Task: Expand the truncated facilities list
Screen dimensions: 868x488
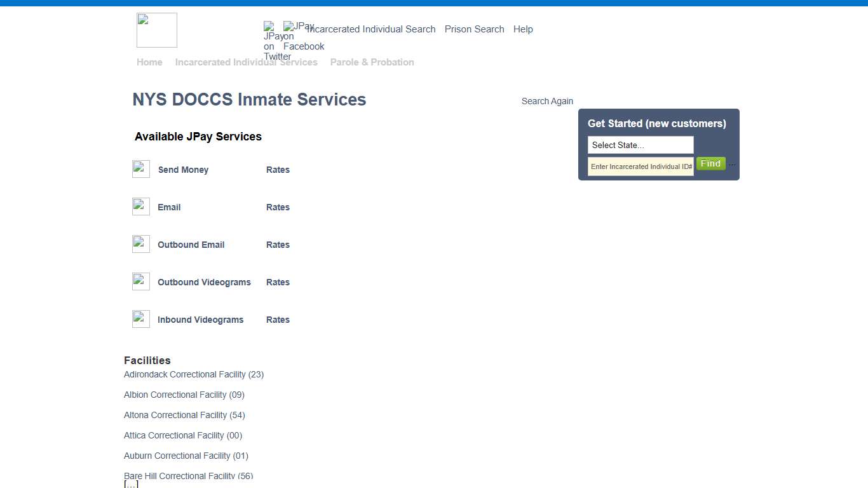Action: [x=131, y=484]
